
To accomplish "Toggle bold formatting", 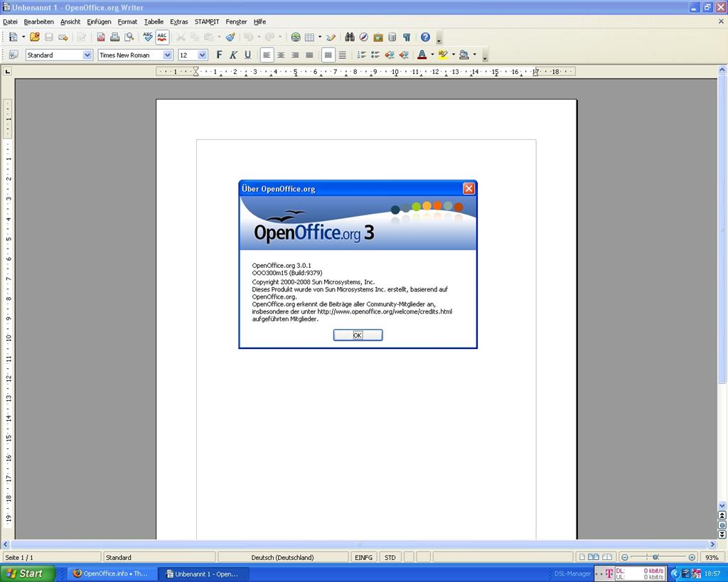I will [219, 55].
